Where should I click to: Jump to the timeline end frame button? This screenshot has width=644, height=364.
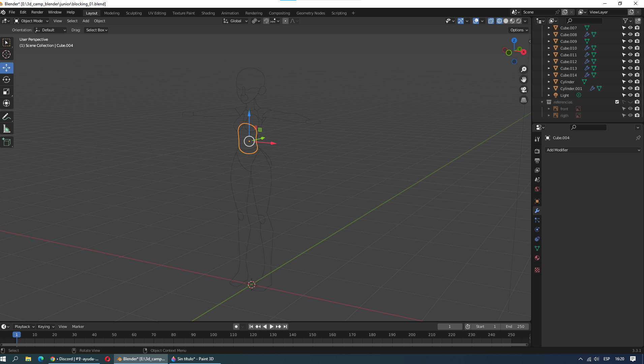285,327
